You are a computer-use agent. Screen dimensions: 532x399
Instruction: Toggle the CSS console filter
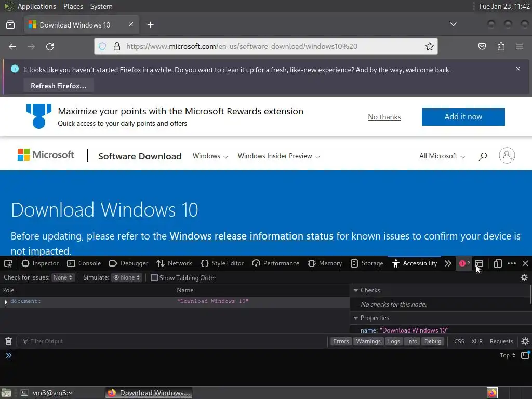[459, 341]
